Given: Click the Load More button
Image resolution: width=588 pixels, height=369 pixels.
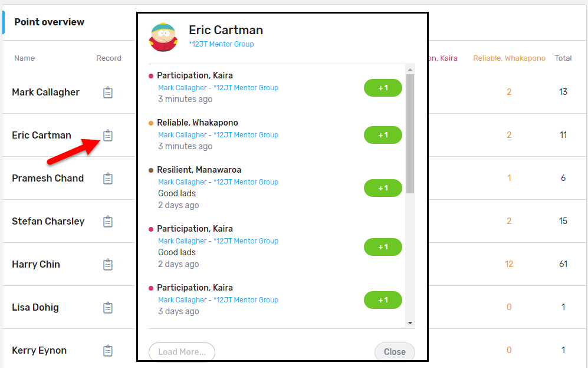Looking at the screenshot, I should (182, 352).
